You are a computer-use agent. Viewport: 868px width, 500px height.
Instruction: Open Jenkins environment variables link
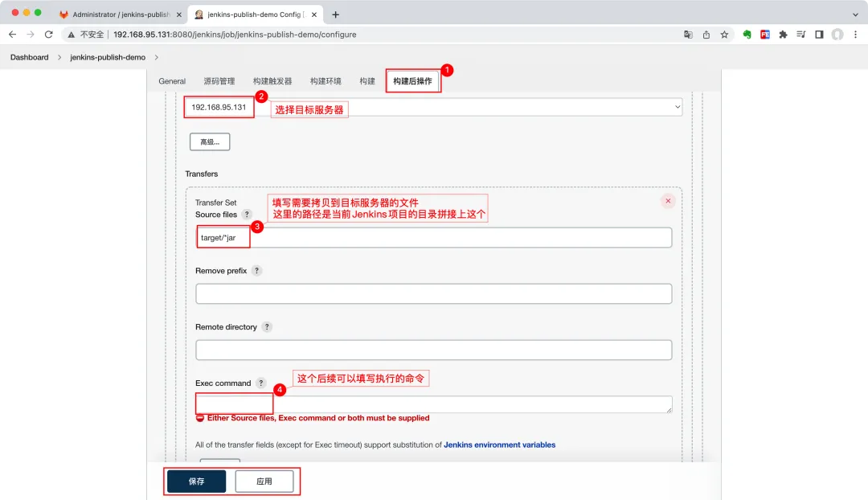coord(499,445)
